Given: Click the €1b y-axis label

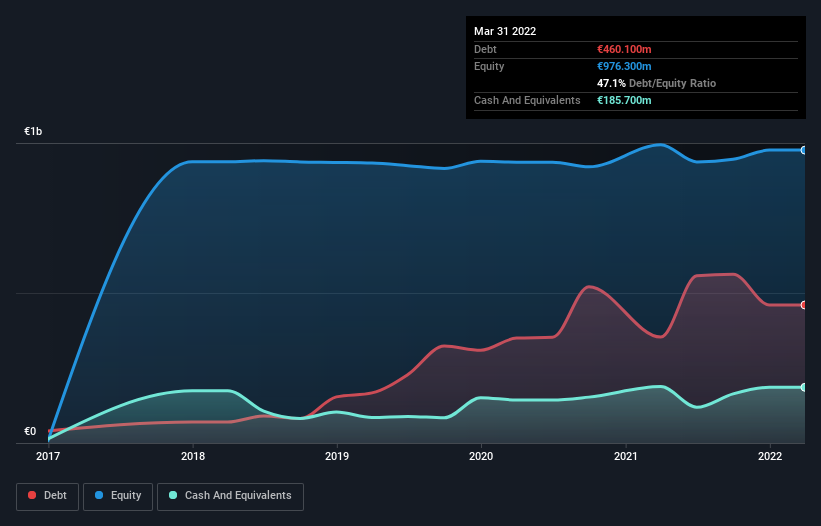Looking at the screenshot, I should [x=33, y=131].
